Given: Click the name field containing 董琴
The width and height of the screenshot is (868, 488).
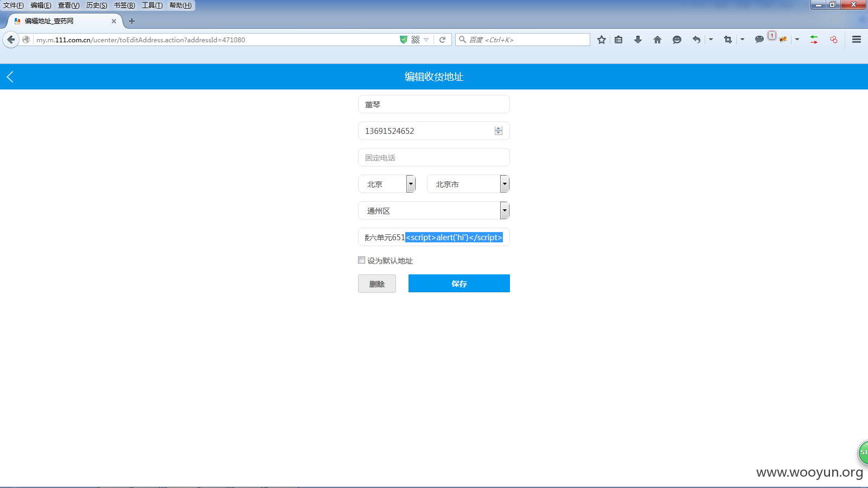Looking at the screenshot, I should (434, 104).
